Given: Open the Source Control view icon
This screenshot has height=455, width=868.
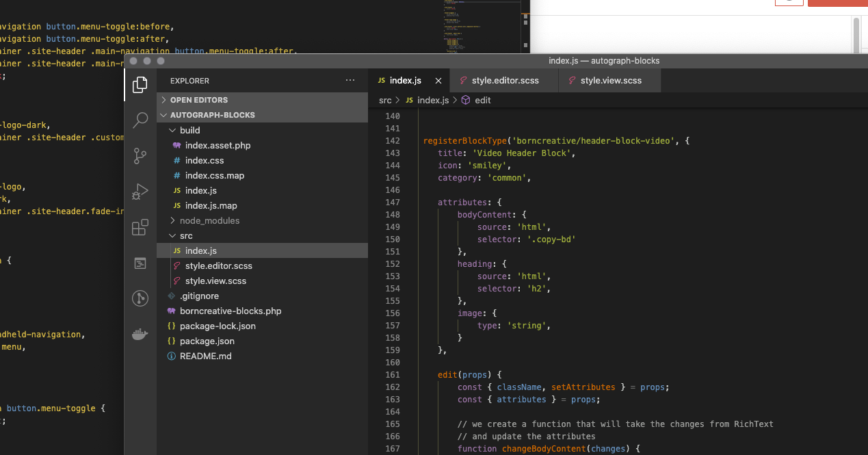Looking at the screenshot, I should point(140,156).
